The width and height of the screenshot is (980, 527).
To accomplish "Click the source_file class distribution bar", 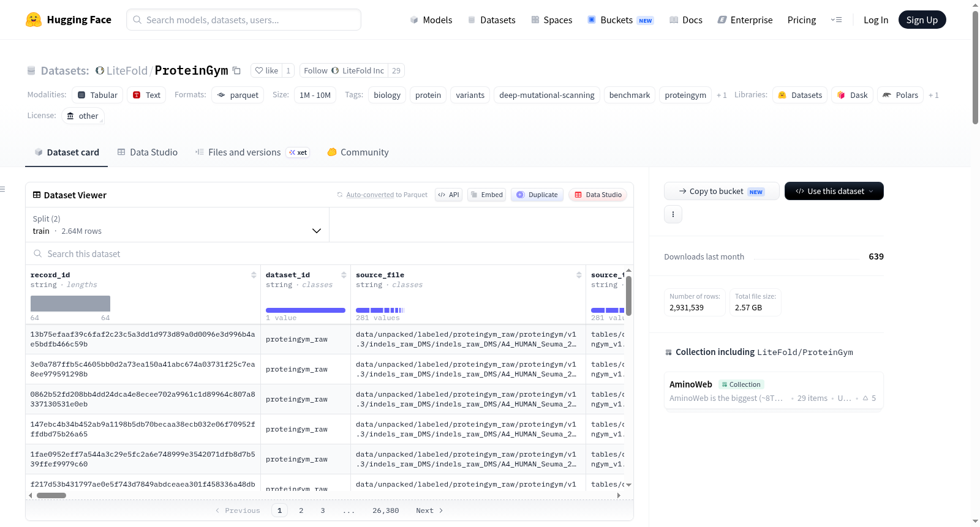I will pyautogui.click(x=380, y=310).
